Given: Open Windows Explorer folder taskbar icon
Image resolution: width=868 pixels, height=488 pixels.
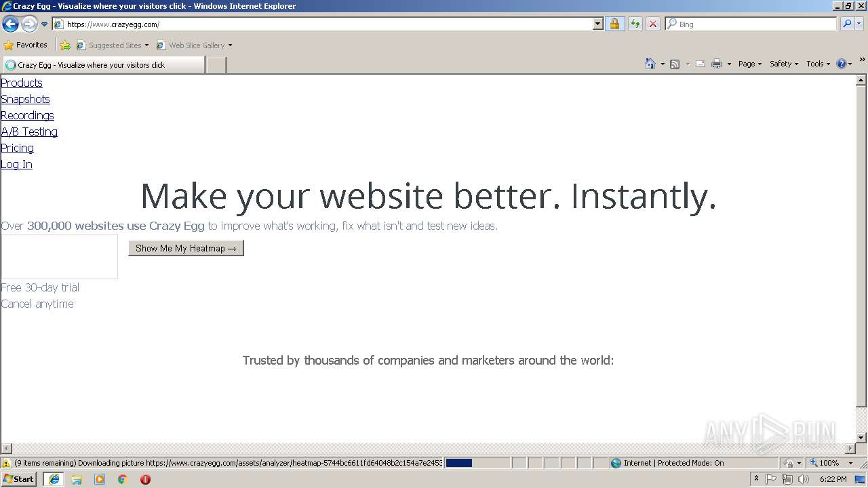Looking at the screenshot, I should coord(77,479).
